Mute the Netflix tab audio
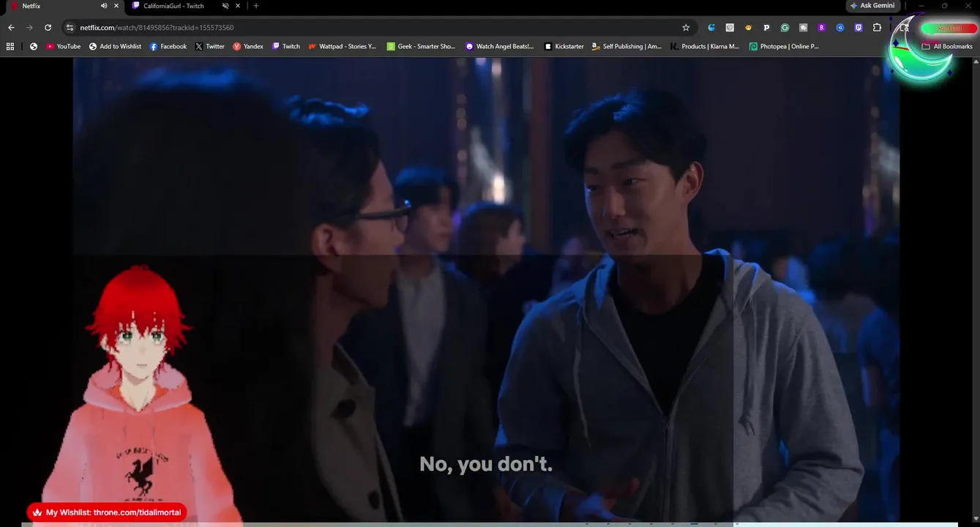 [x=103, y=6]
